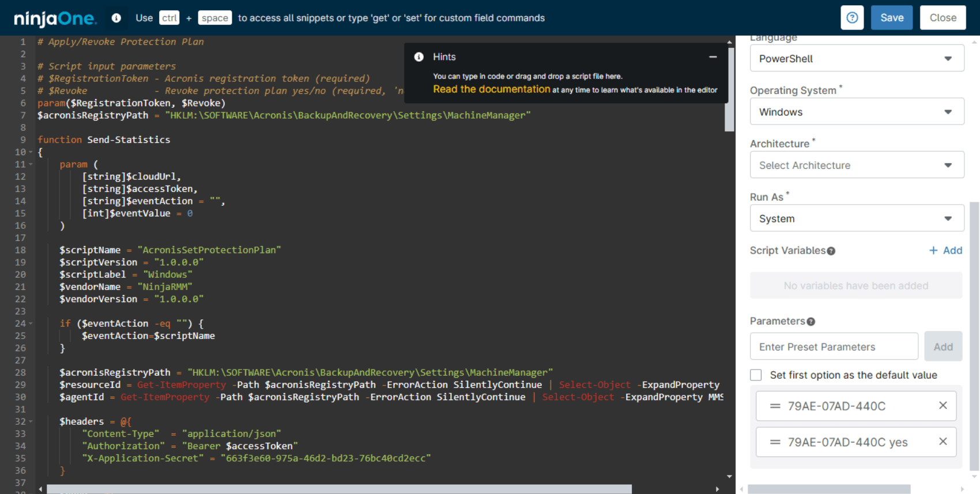The width and height of the screenshot is (980, 494).
Task: Enable Set first option as default value
Action: click(756, 375)
